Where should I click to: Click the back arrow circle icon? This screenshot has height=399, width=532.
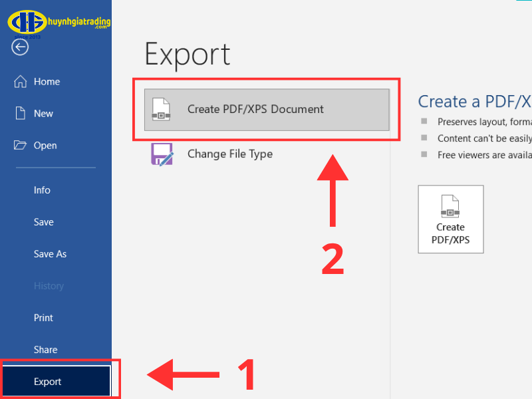tap(21, 47)
